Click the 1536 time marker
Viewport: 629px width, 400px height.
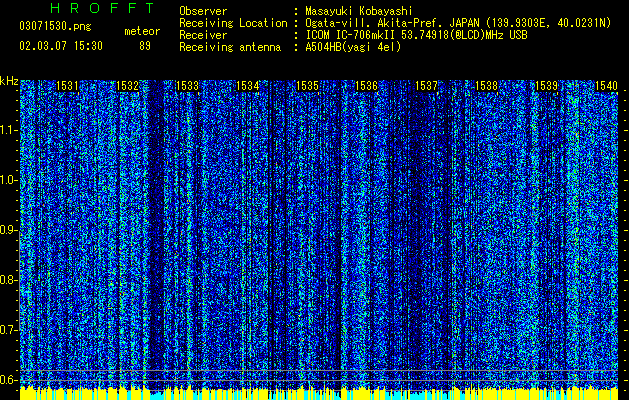(x=367, y=86)
